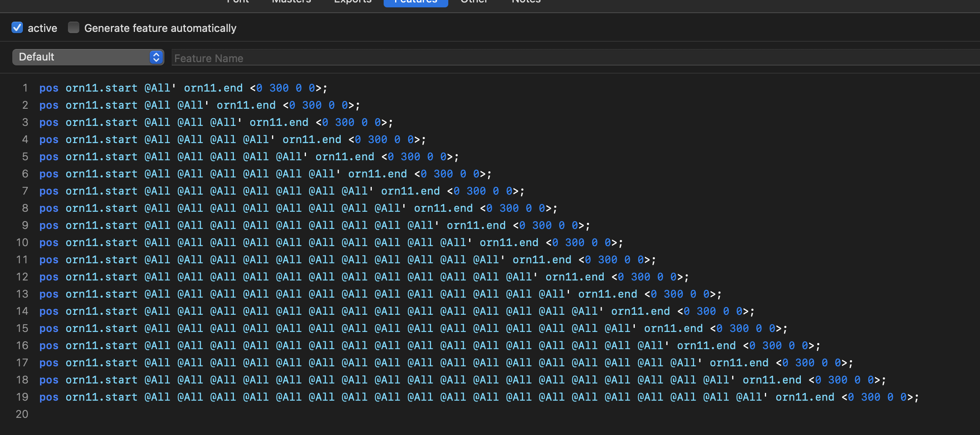Viewport: 980px width, 435px height.
Task: Click the pos keyword on line 1
Action: coord(49,88)
